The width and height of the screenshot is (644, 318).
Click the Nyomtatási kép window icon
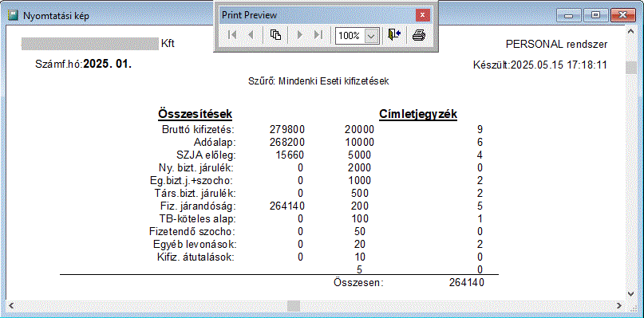click(x=14, y=16)
